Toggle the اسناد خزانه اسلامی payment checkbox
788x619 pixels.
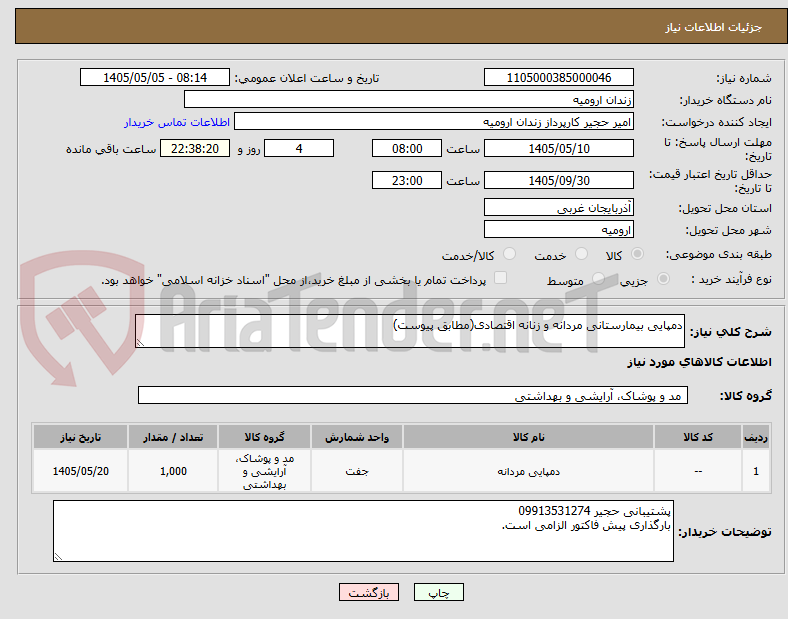click(x=500, y=278)
